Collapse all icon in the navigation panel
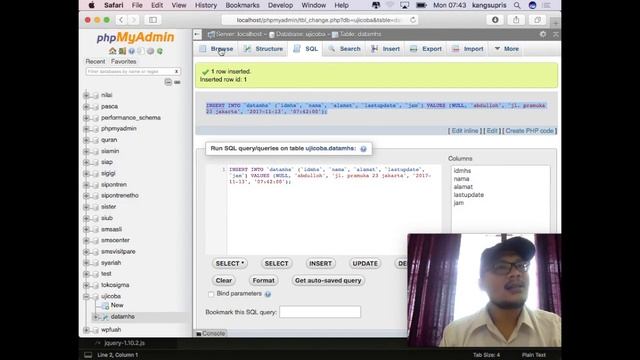Image resolution: width=640 pixels, height=360 pixels. pyautogui.click(x=168, y=82)
